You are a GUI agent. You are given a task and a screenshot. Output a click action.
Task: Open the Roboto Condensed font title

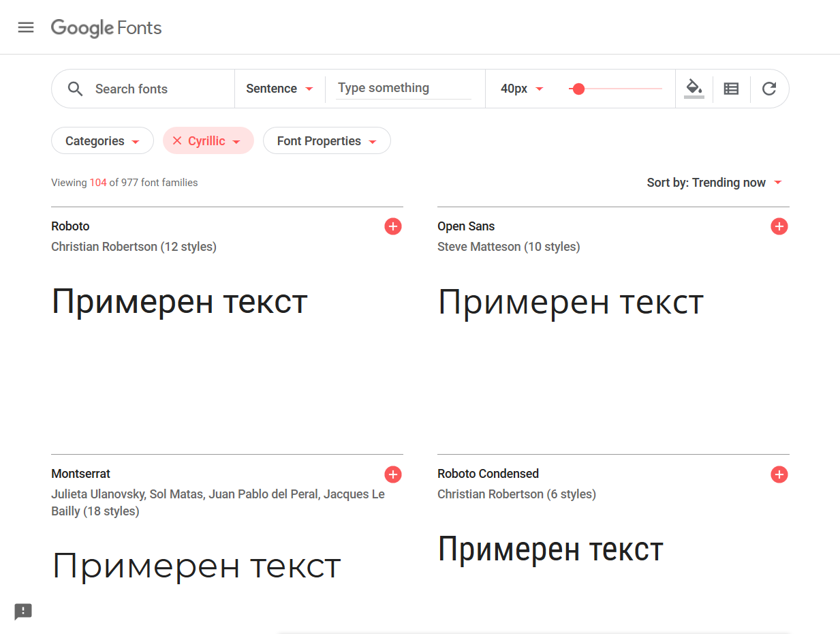[488, 474]
